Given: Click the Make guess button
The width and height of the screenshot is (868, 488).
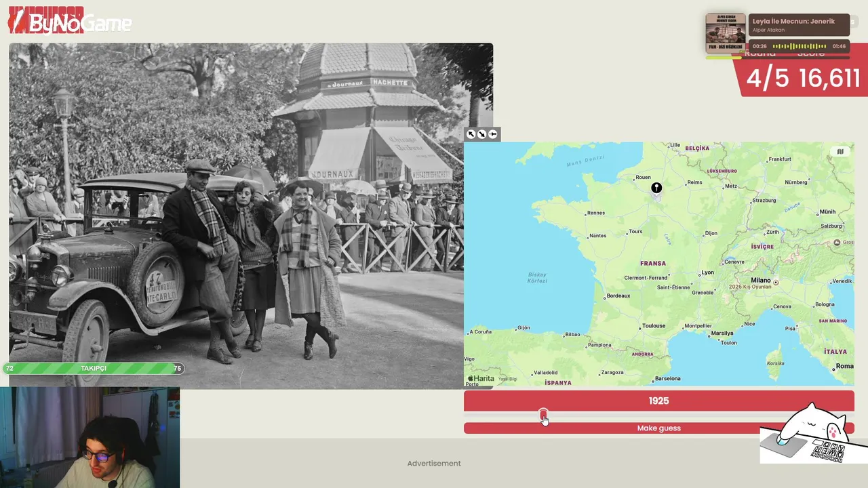Looking at the screenshot, I should click(x=658, y=428).
